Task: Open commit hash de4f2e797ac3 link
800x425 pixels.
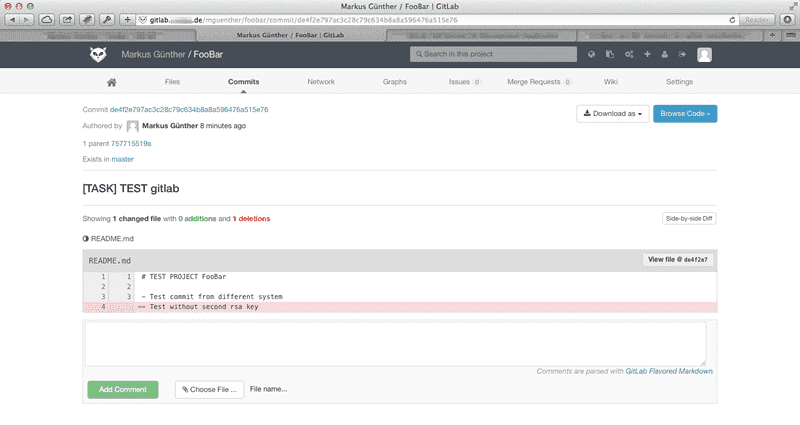Action: (189, 110)
